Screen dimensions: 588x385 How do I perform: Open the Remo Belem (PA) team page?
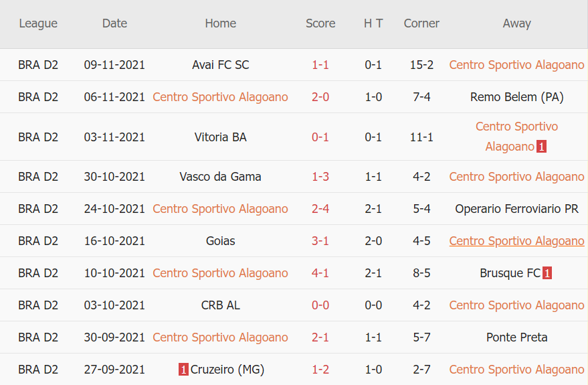pyautogui.click(x=516, y=97)
